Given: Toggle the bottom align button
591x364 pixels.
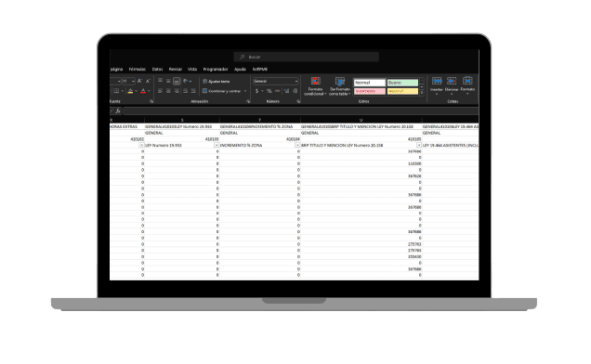Looking at the screenshot, I should [177, 81].
